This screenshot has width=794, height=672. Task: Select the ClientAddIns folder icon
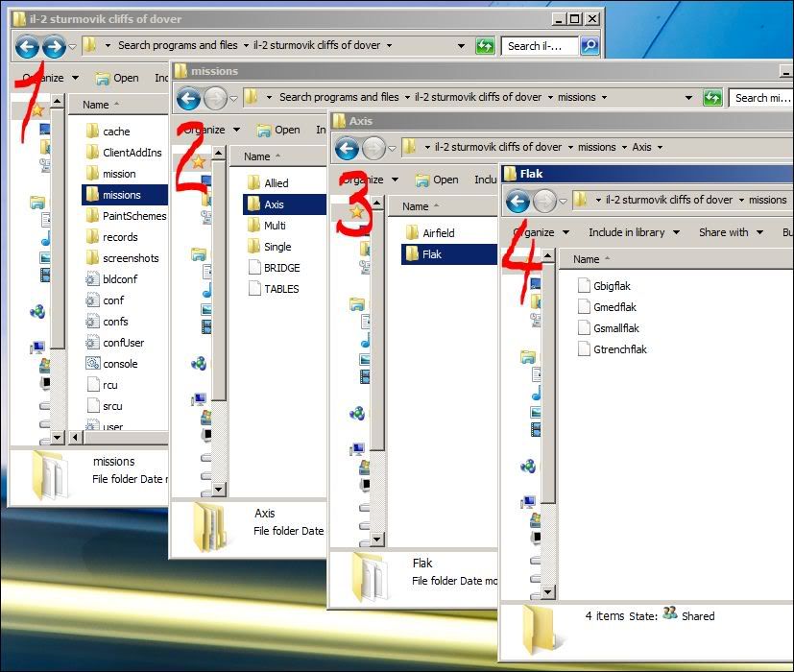click(x=92, y=152)
